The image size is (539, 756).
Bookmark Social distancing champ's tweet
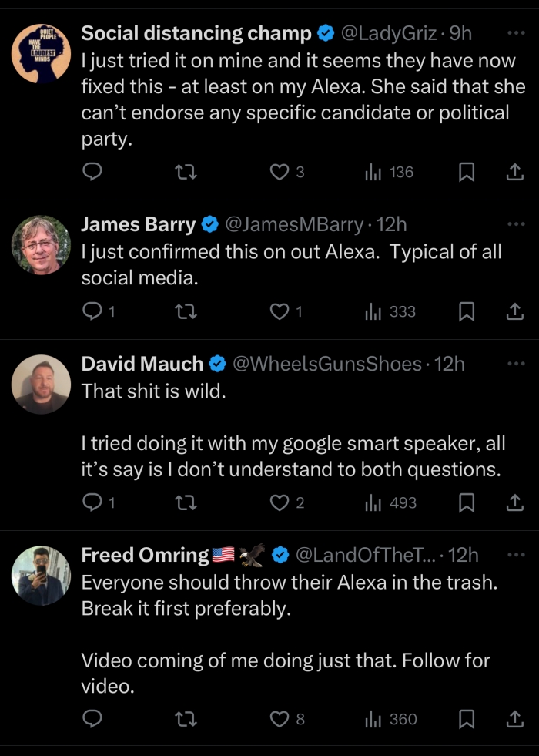coord(466,173)
